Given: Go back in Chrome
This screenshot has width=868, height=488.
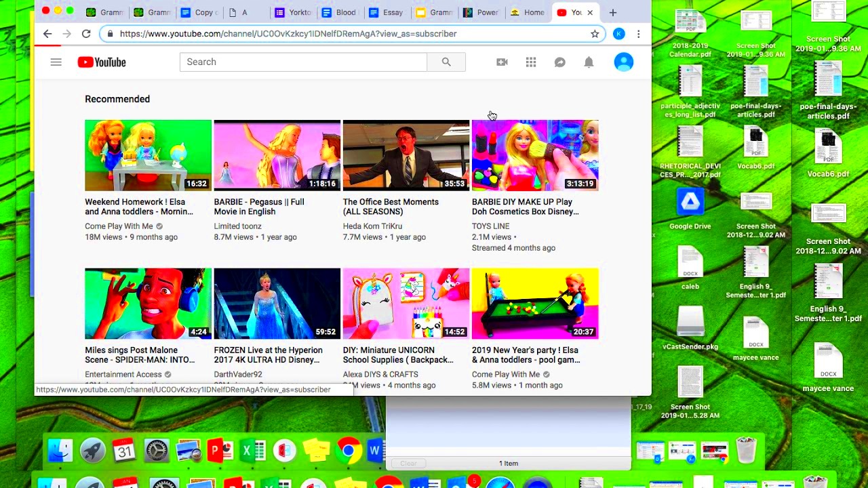Looking at the screenshot, I should click(47, 33).
